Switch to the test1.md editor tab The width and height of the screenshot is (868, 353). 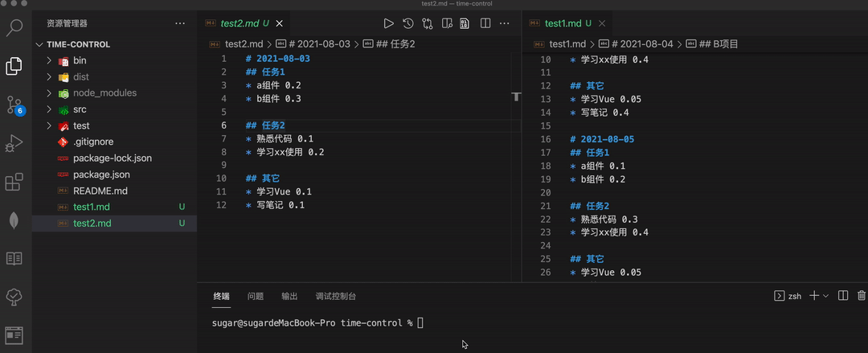563,23
